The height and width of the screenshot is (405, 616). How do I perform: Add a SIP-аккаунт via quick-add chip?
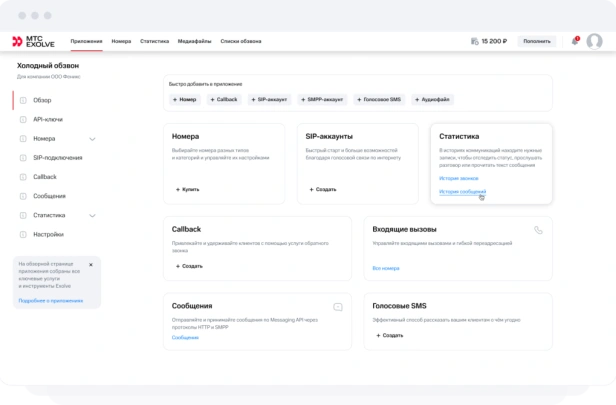pos(269,99)
